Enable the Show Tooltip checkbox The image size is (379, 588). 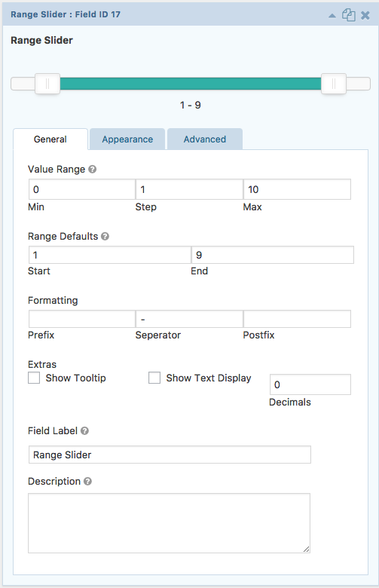coord(34,378)
